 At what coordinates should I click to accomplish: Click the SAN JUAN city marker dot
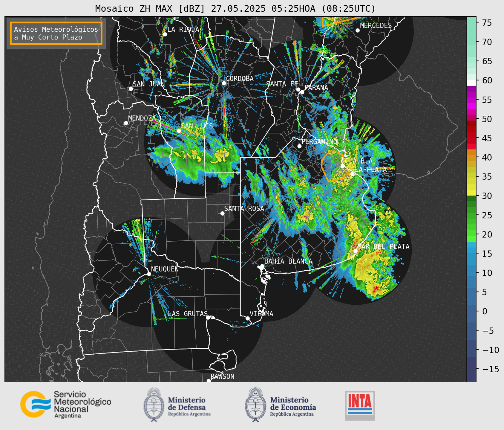[x=131, y=89]
